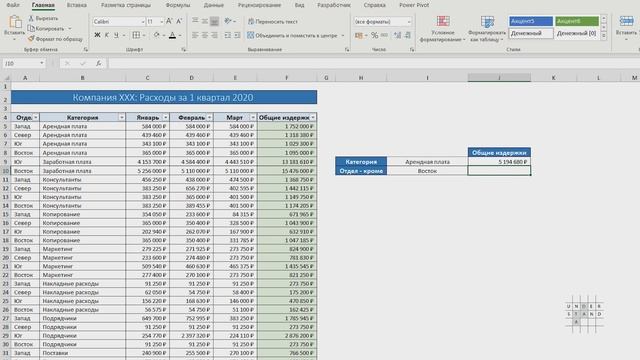Screen dimensions: 640x360
Task: Copy selection with the Копировать button
Action: click(46, 29)
